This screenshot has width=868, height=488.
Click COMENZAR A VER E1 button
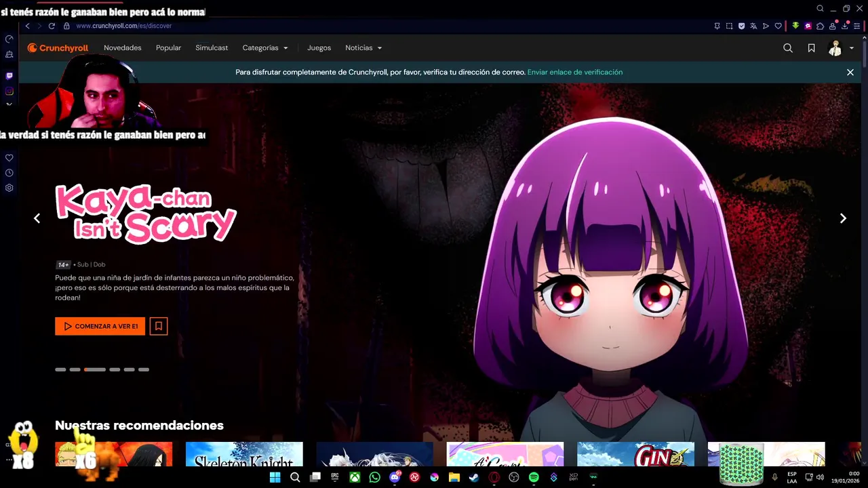click(x=100, y=326)
